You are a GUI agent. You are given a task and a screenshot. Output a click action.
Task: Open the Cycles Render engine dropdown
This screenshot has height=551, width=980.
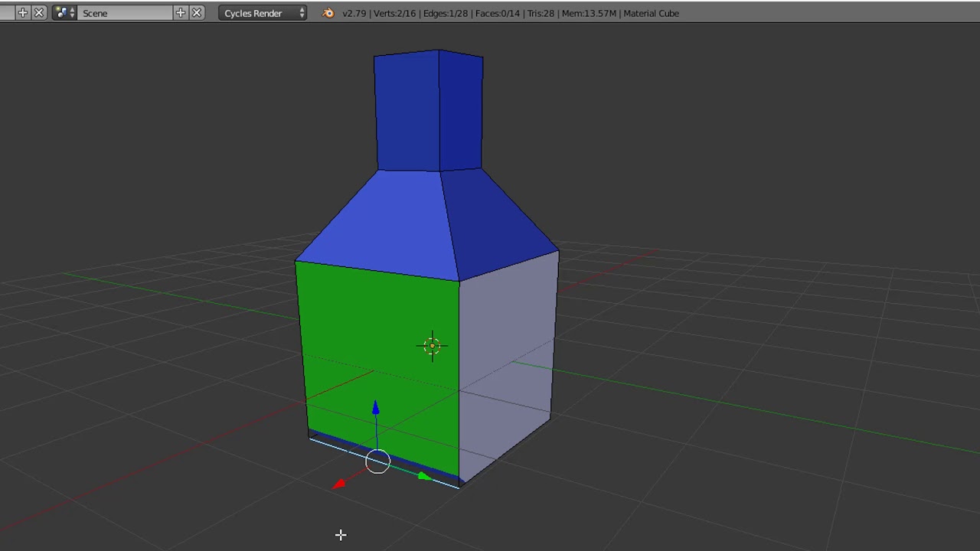click(263, 13)
